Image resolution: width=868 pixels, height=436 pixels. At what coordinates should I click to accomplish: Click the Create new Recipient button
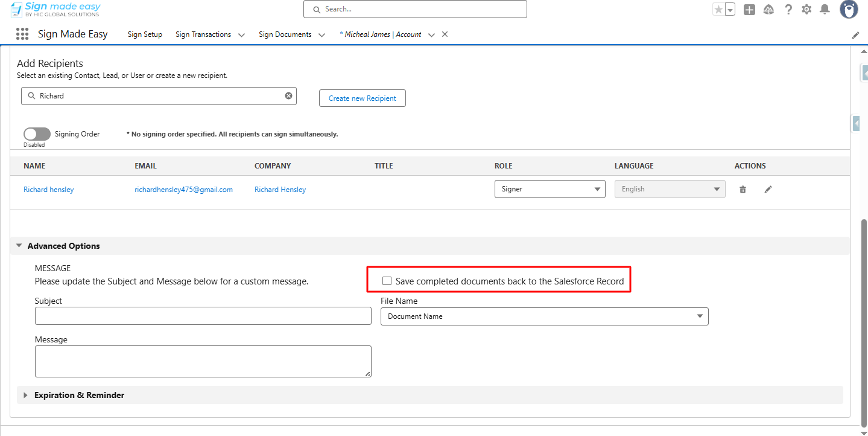362,98
